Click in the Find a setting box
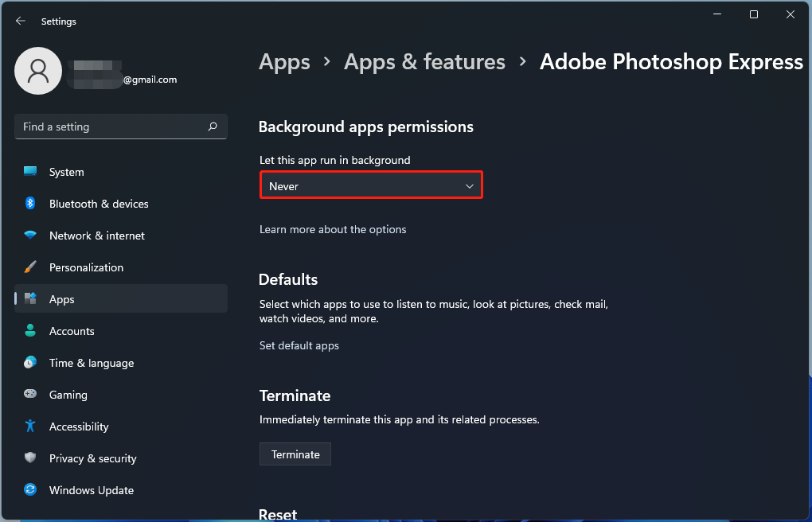The height and width of the screenshot is (522, 812). pos(121,127)
